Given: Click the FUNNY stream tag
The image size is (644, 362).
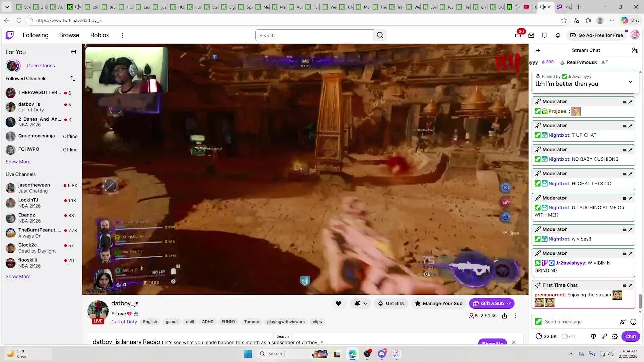Looking at the screenshot, I should click(228, 322).
